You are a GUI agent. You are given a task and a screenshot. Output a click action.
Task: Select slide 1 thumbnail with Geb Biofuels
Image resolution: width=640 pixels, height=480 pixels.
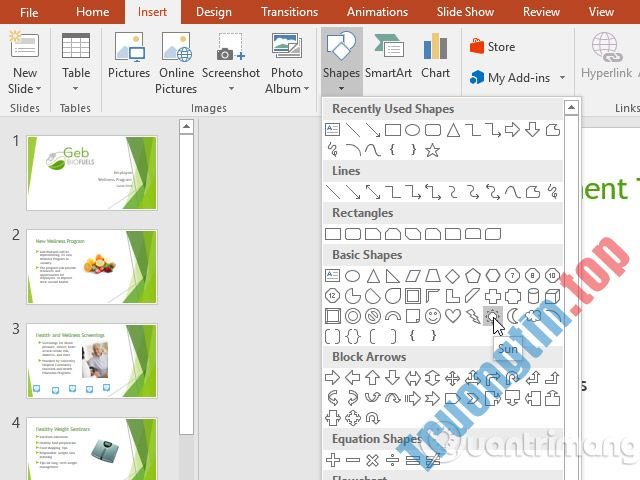click(x=92, y=173)
